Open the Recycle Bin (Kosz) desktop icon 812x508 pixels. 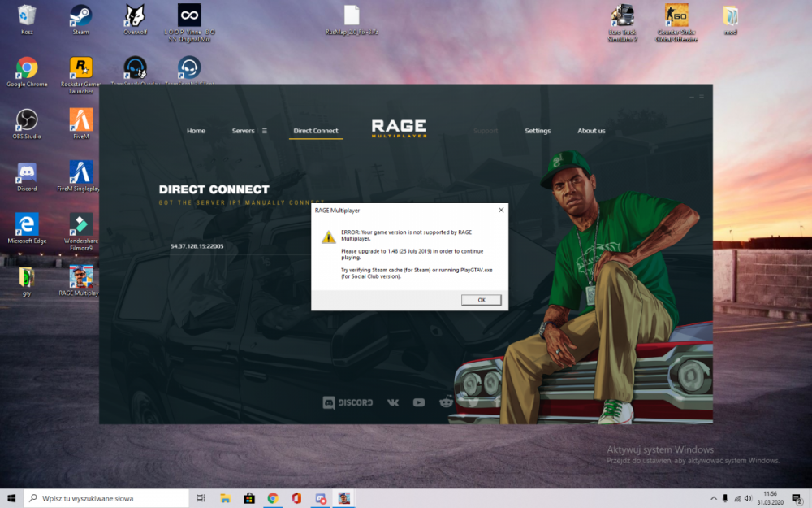(27, 20)
